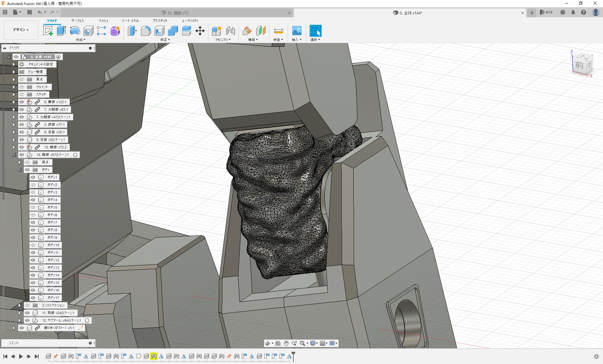The width and height of the screenshot is (603, 364).
Task: Click the Measure ruler icon
Action: pos(278,31)
